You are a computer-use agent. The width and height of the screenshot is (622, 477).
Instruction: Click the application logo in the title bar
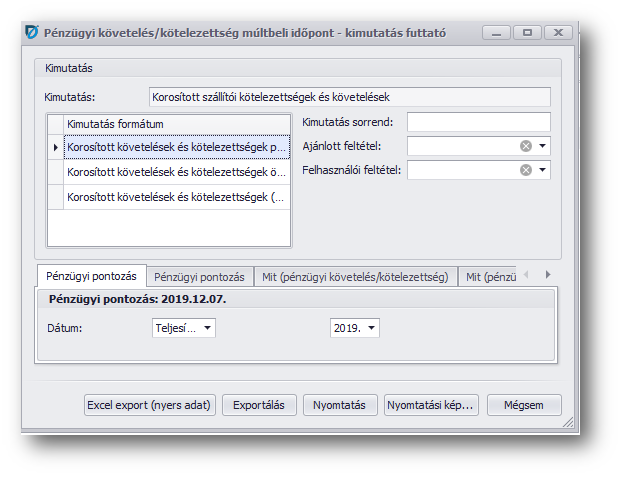click(x=31, y=33)
